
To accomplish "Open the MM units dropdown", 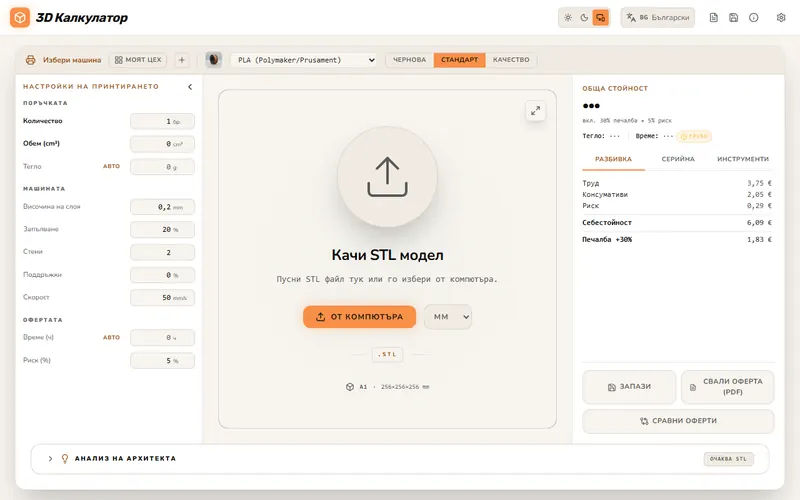I will point(448,317).
